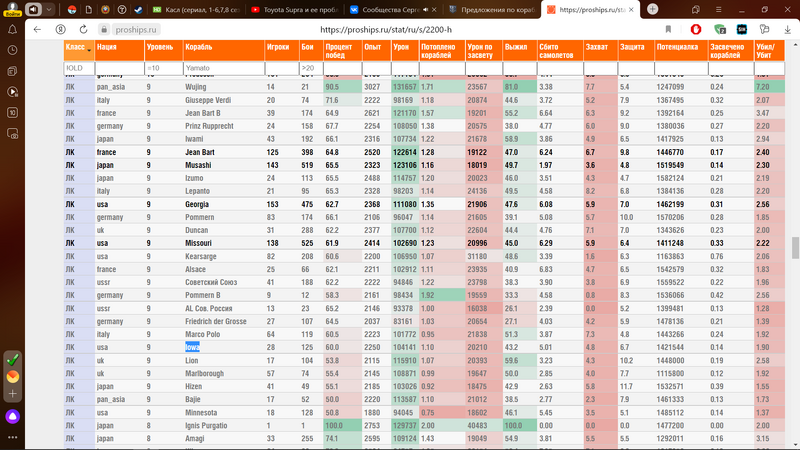The image size is (800, 450).
Task: Switch to the Предложения по кораблям tab
Action: (492, 9)
